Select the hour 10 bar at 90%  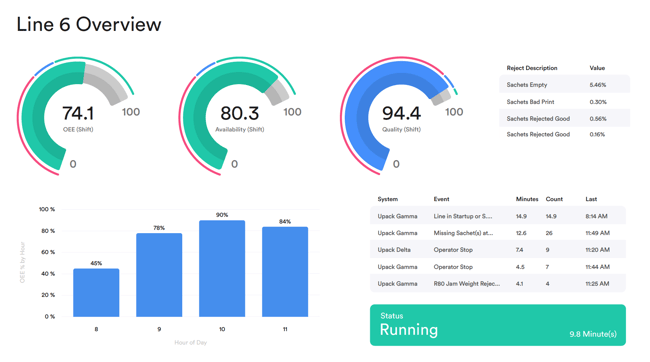[x=222, y=269]
